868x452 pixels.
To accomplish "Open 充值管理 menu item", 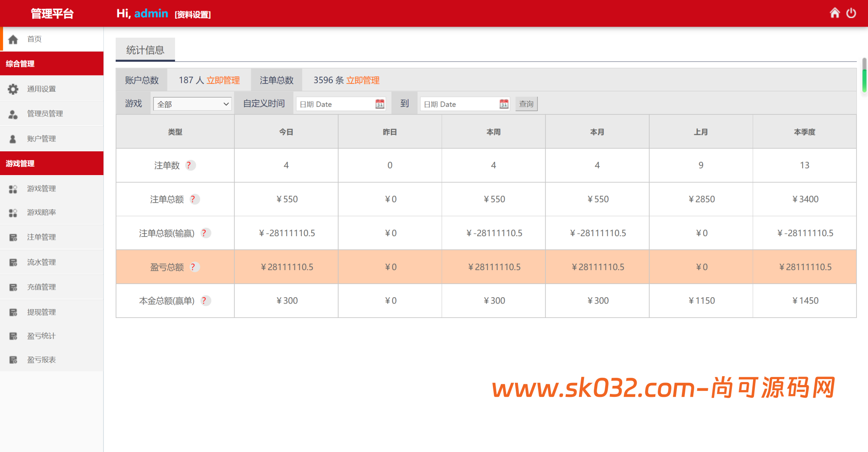I will pyautogui.click(x=52, y=287).
